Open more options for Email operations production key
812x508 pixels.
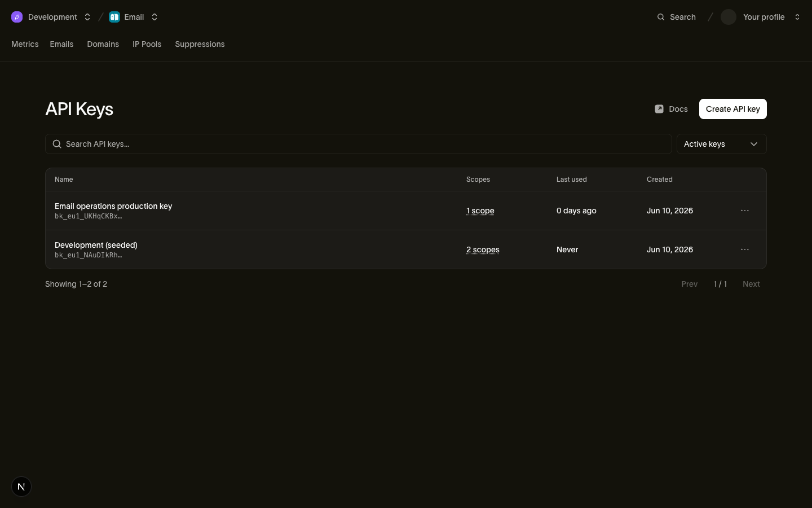(x=745, y=211)
